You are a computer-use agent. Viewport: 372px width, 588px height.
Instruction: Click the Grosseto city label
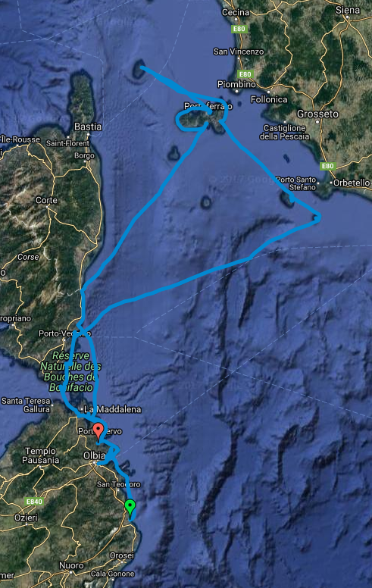[x=317, y=114]
